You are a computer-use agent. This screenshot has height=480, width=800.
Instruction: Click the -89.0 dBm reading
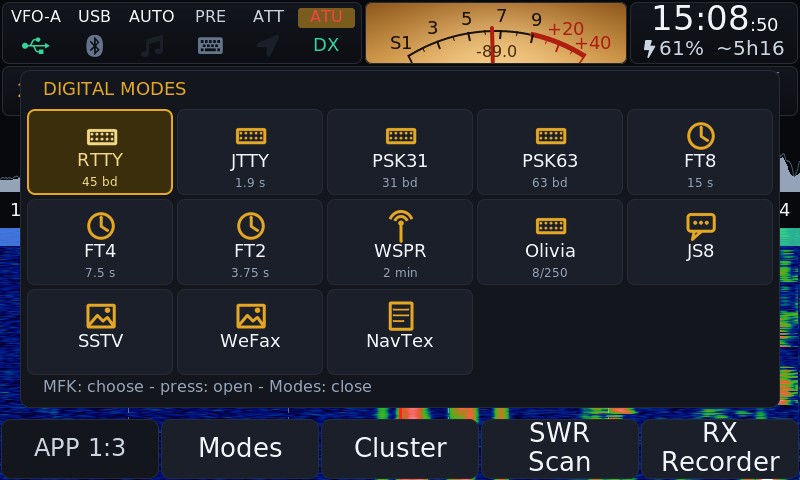(x=496, y=52)
